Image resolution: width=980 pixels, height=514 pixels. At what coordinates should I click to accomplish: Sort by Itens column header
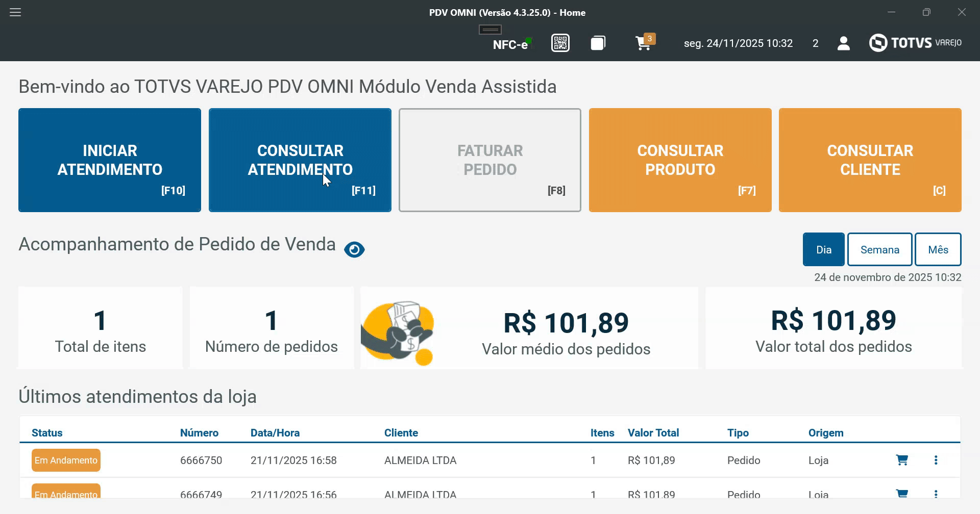602,433
